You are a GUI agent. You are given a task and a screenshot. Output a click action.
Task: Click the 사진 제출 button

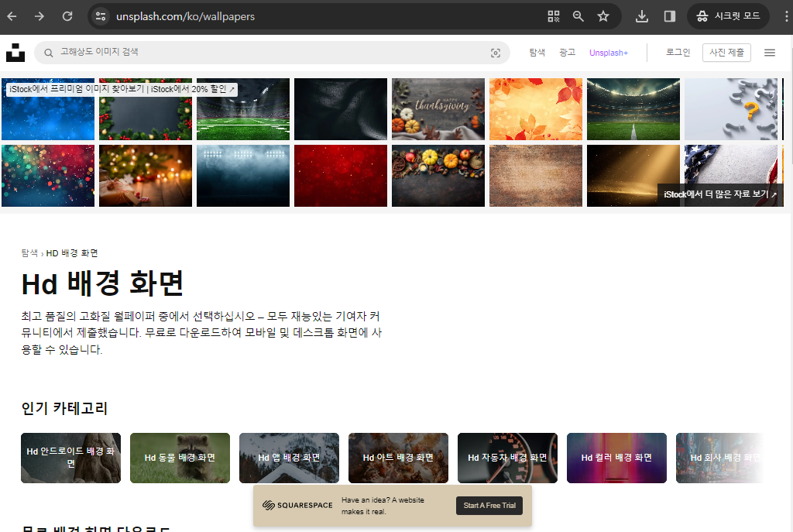click(x=726, y=53)
